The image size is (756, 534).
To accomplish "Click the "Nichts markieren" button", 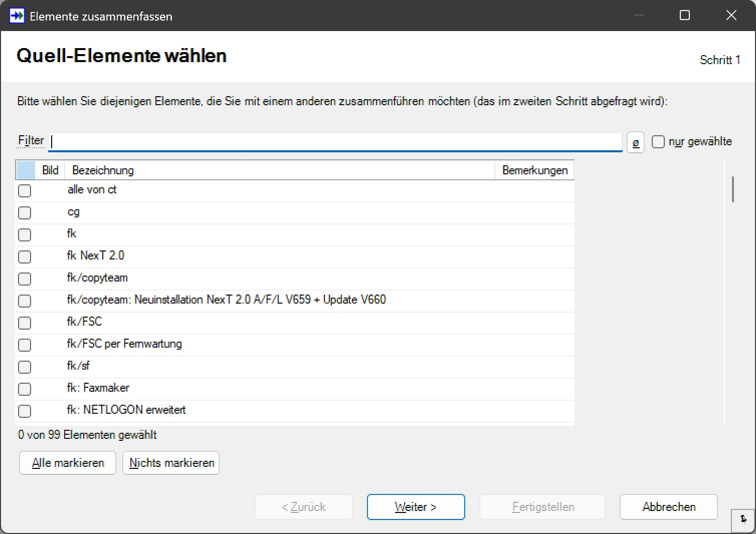I will click(170, 463).
